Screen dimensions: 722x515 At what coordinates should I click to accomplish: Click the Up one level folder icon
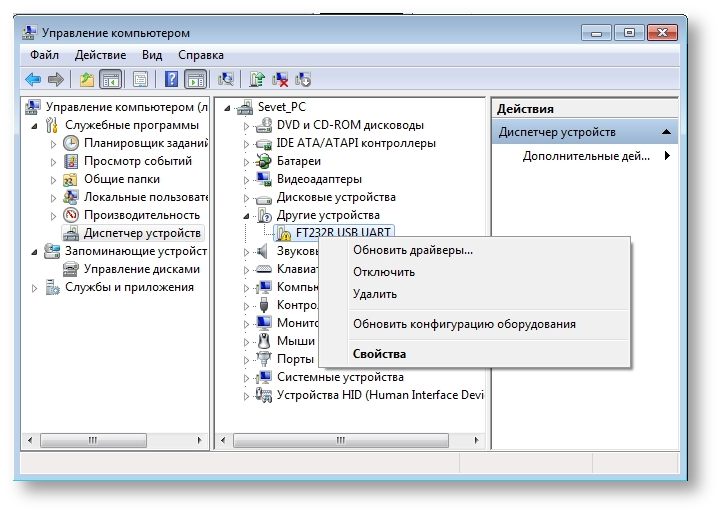click(87, 80)
